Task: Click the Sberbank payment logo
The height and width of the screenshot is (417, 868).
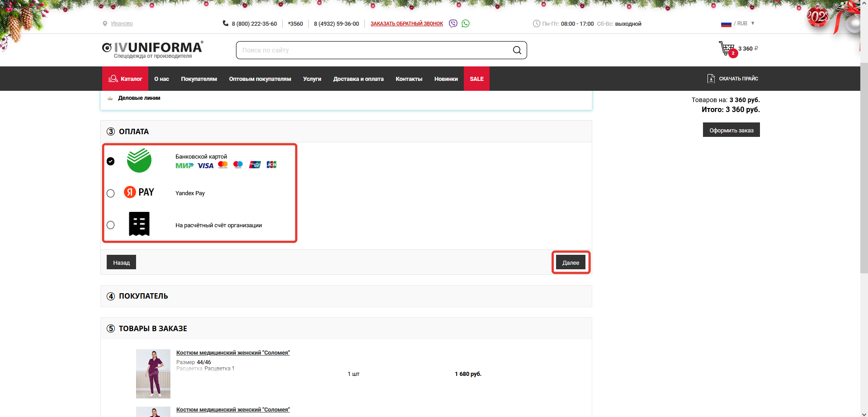Action: [x=139, y=161]
